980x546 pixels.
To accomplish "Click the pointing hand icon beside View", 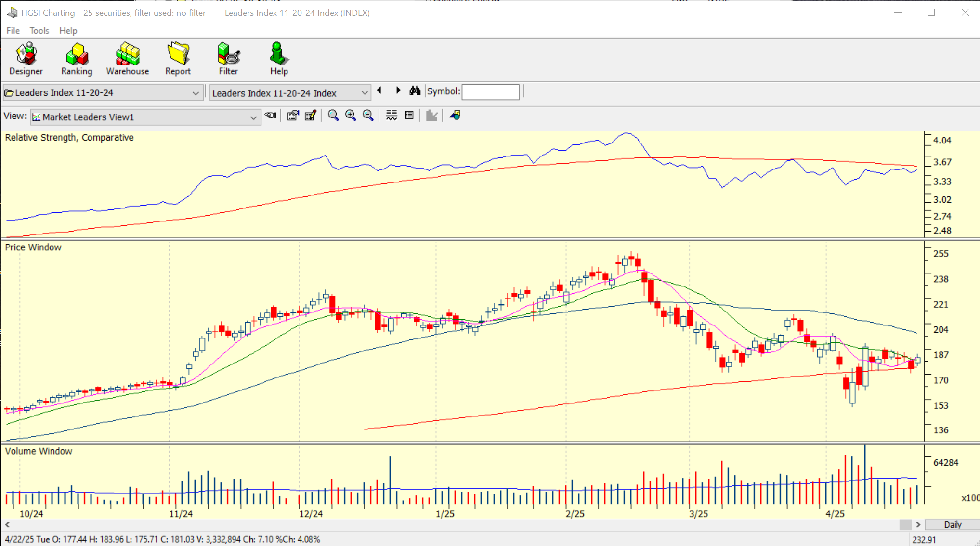I will click(x=271, y=116).
